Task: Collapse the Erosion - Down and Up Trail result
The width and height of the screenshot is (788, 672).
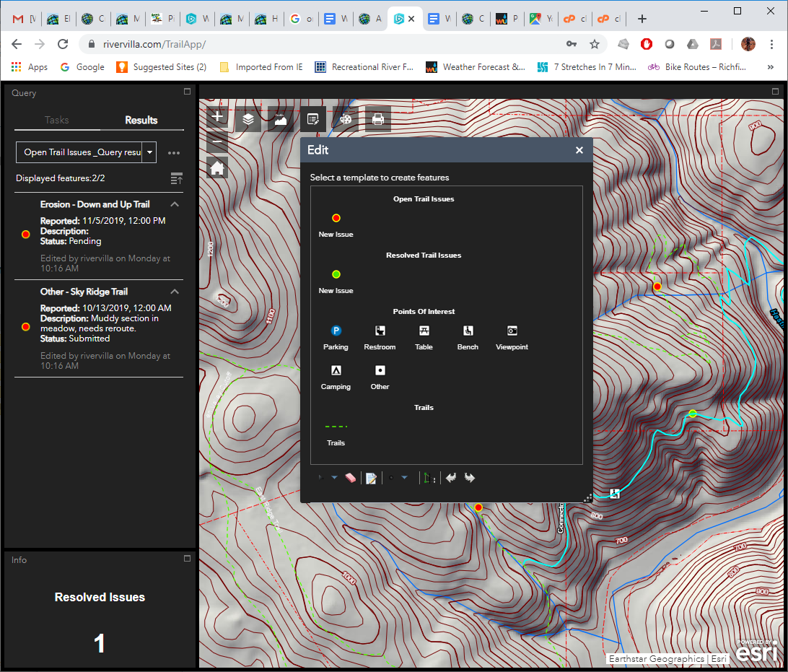Action: tap(175, 204)
